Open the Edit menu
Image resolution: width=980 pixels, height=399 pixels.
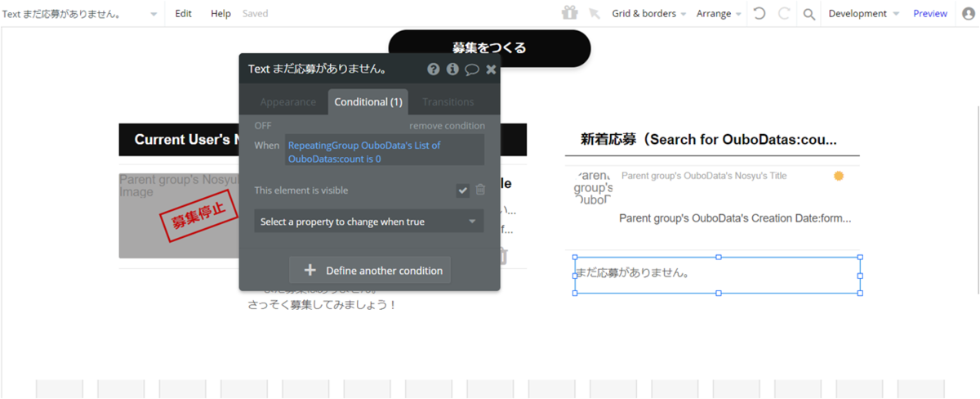[x=184, y=14]
